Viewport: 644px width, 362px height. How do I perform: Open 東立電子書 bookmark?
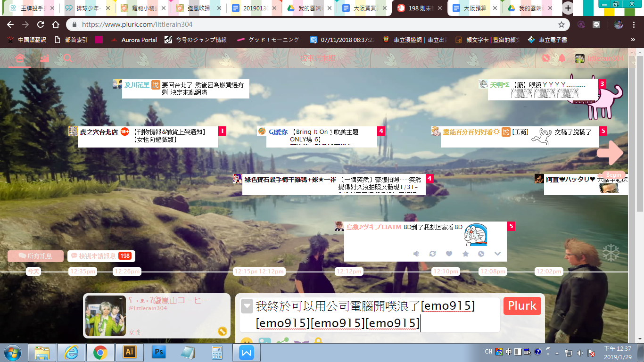click(547, 40)
